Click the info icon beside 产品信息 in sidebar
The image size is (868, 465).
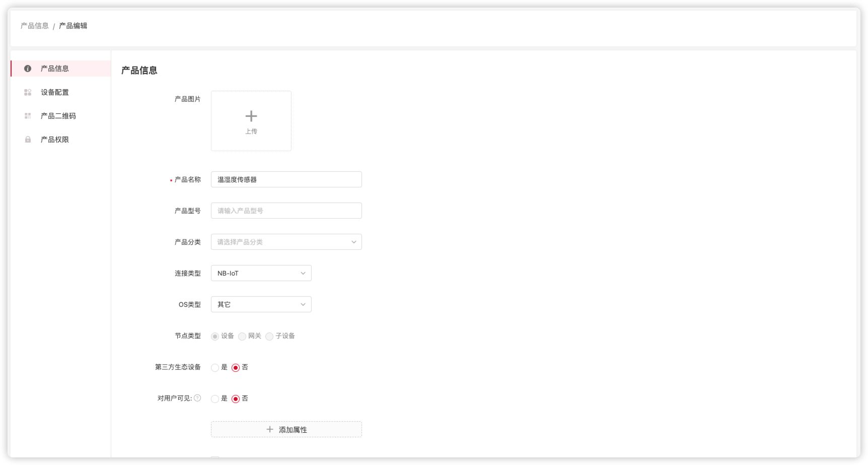click(x=28, y=68)
